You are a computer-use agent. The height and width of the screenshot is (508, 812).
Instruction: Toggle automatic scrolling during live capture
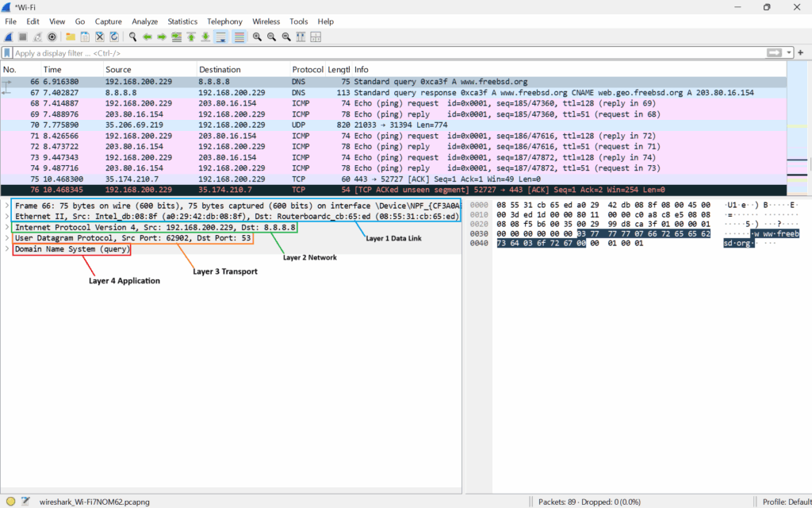click(220, 37)
